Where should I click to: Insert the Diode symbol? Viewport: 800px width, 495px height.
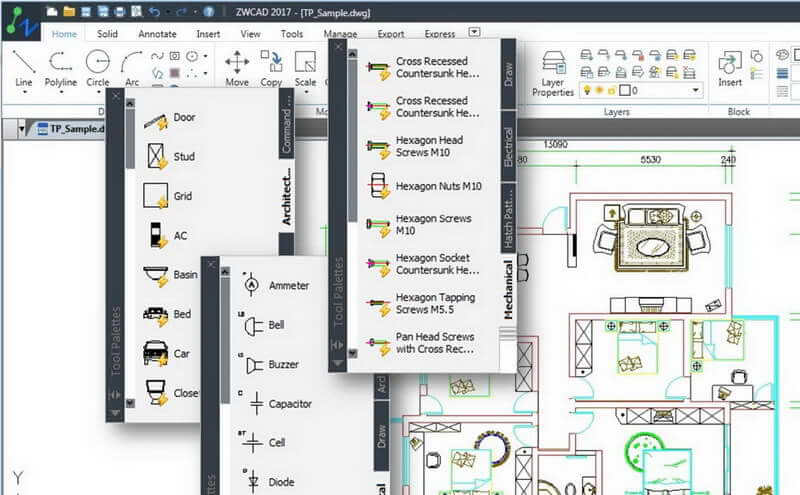270,482
